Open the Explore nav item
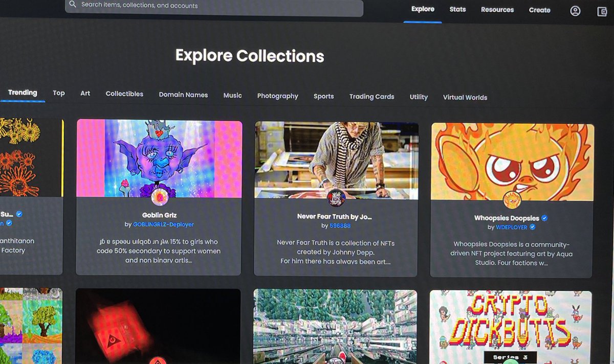The height and width of the screenshot is (364, 614). click(423, 9)
